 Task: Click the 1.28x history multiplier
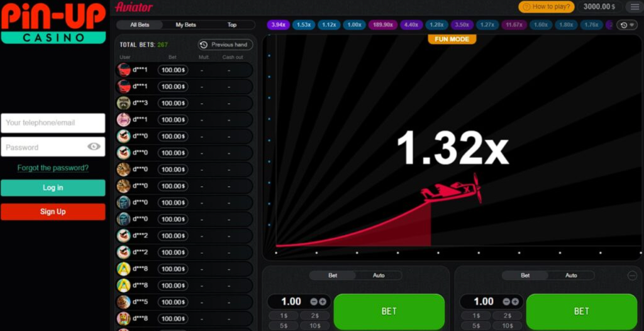[436, 25]
